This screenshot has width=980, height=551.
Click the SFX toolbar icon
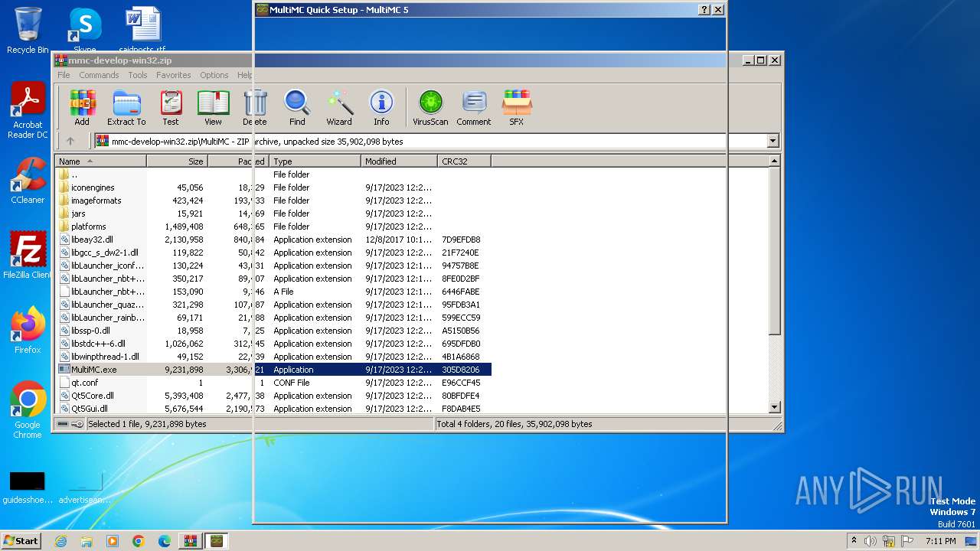pyautogui.click(x=517, y=107)
